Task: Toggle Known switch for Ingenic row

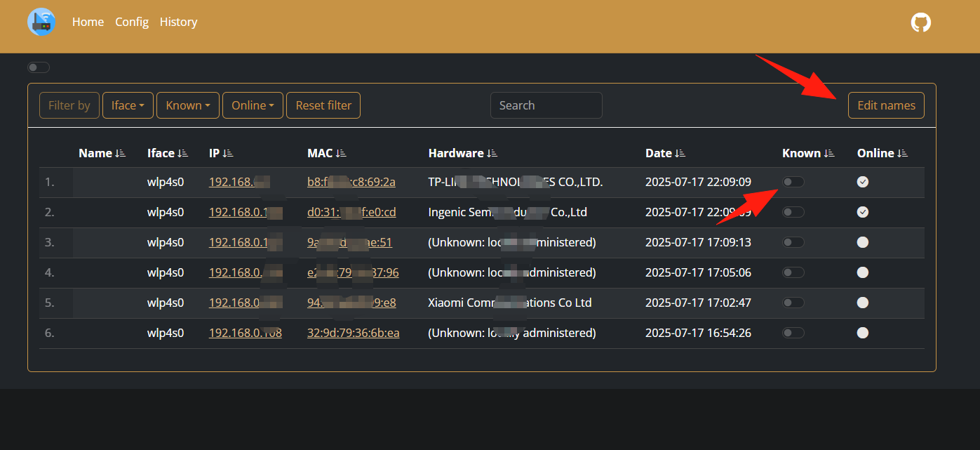Action: click(793, 212)
